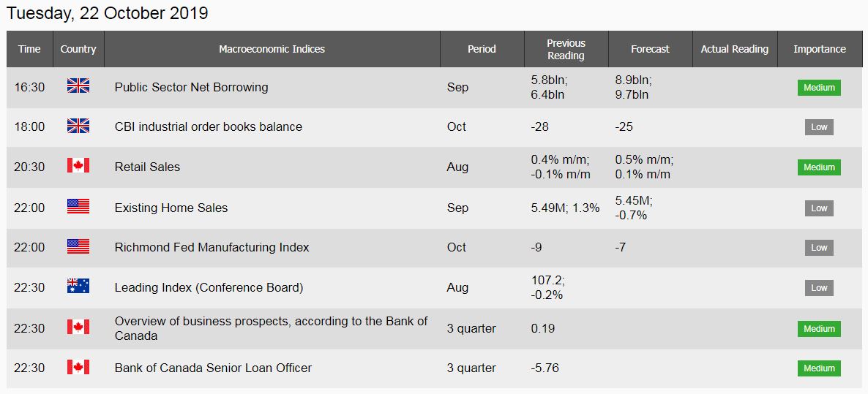The width and height of the screenshot is (868, 394).
Task: Open the Leading Index (Conference Board) entry
Action: click(x=209, y=287)
